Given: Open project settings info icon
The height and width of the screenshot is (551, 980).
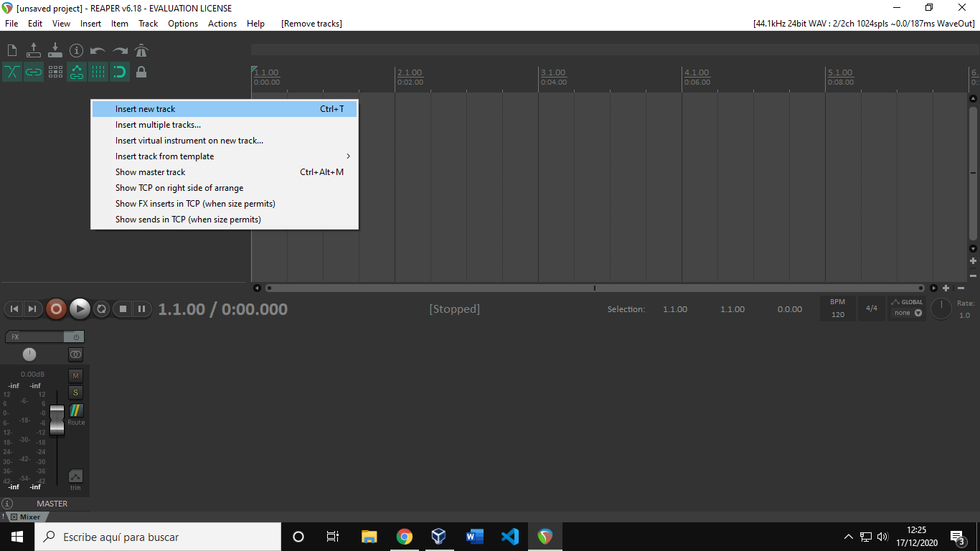Looking at the screenshot, I should pos(77,50).
